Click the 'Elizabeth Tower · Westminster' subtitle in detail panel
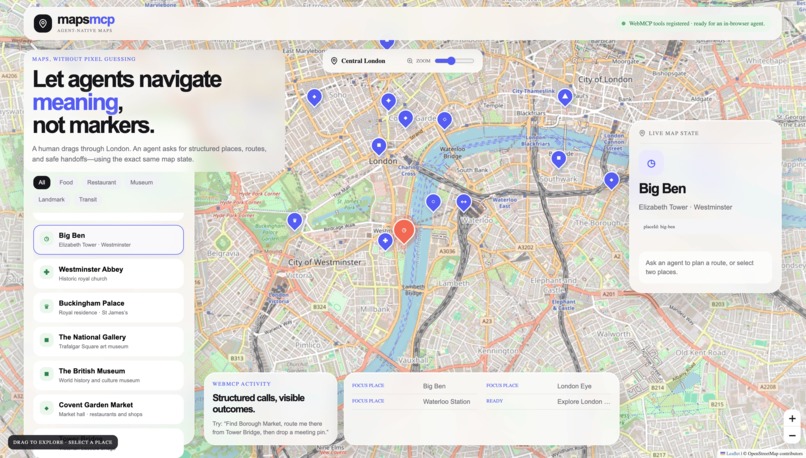Image resolution: width=806 pixels, height=458 pixels. click(685, 207)
